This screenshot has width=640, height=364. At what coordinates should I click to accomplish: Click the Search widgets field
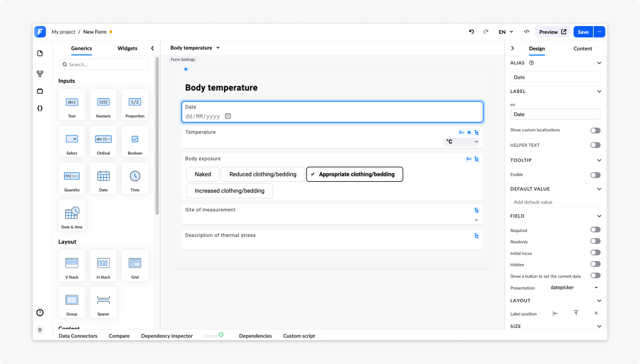coord(104,65)
